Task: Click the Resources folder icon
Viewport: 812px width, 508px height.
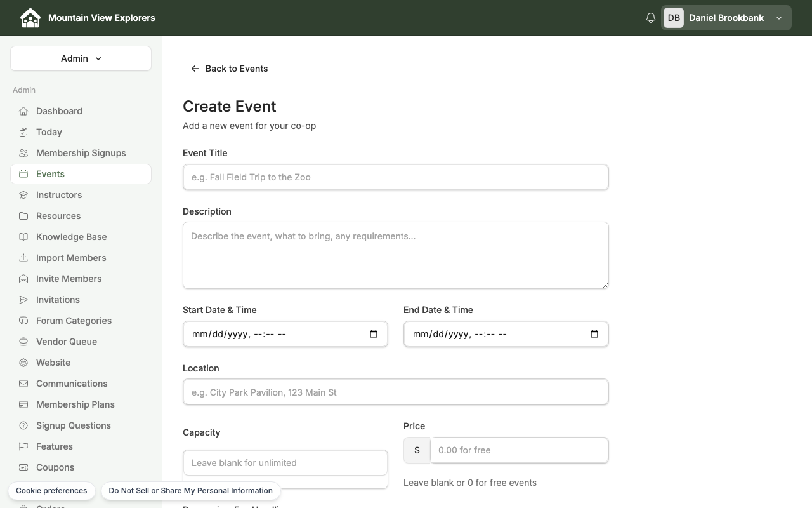Action: coord(23,216)
